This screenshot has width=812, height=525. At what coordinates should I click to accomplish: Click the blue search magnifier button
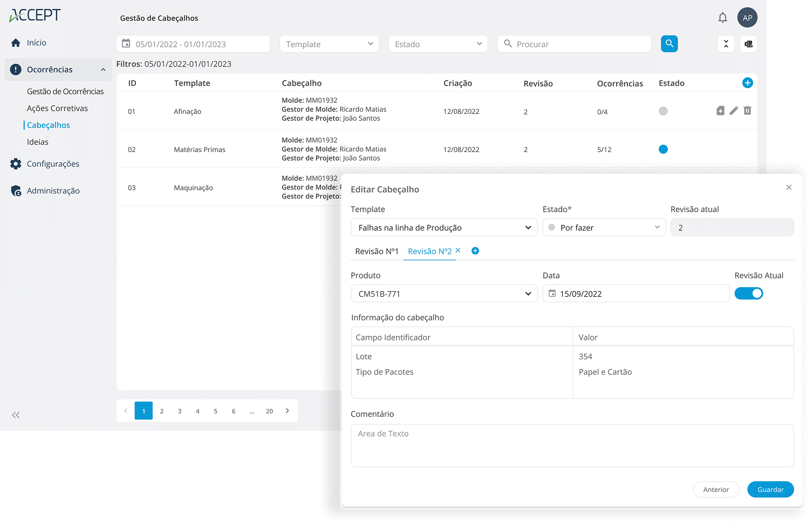point(669,44)
